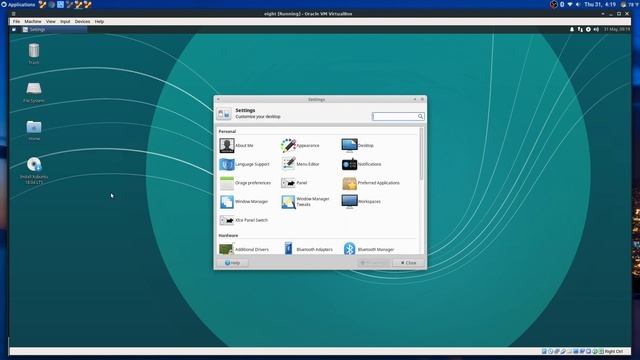Click Close button in Settings dialog
This screenshot has height=360, width=640.
[x=409, y=263]
